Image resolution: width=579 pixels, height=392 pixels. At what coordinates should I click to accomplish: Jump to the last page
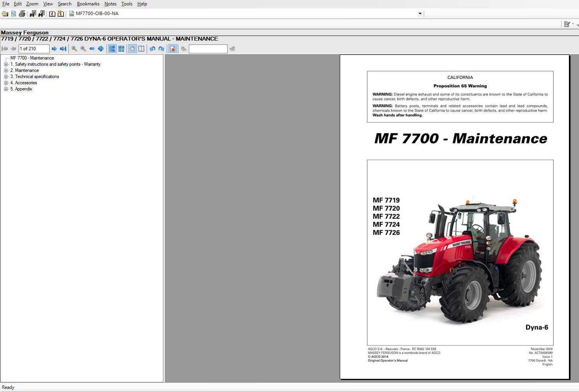[x=63, y=49]
